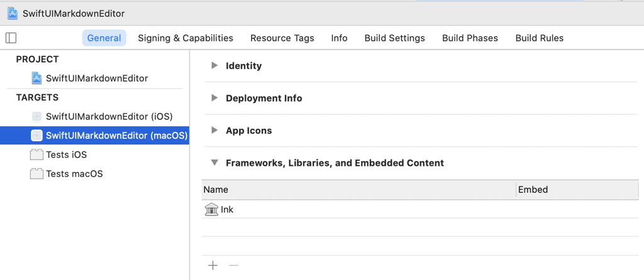The height and width of the screenshot is (280, 644).
Task: Expand the Identity section
Action: click(214, 65)
